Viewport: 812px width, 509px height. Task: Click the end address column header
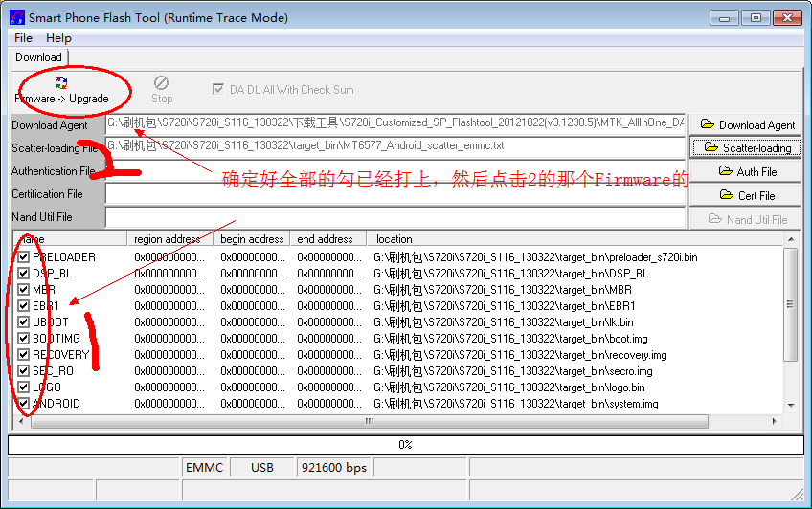[x=328, y=239]
